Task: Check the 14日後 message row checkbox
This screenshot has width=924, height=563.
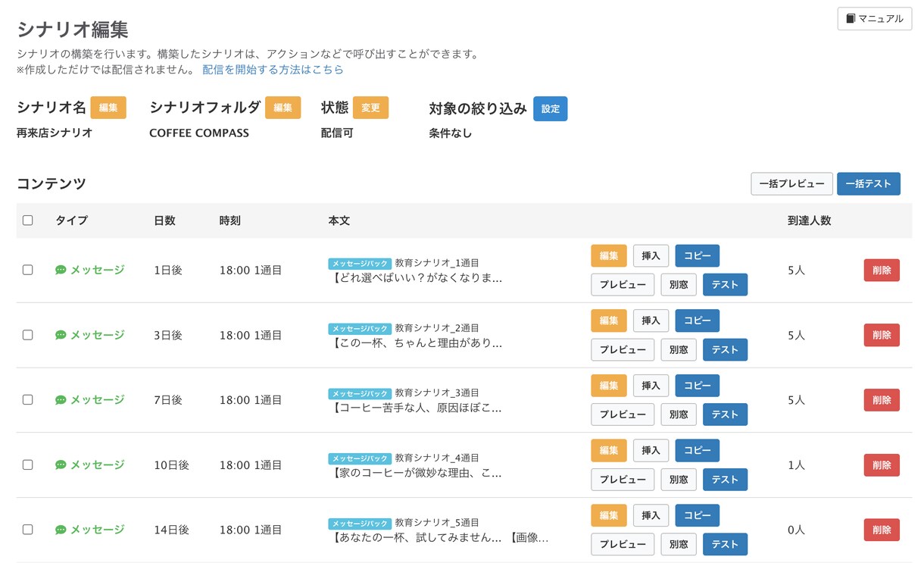Action: (x=28, y=530)
